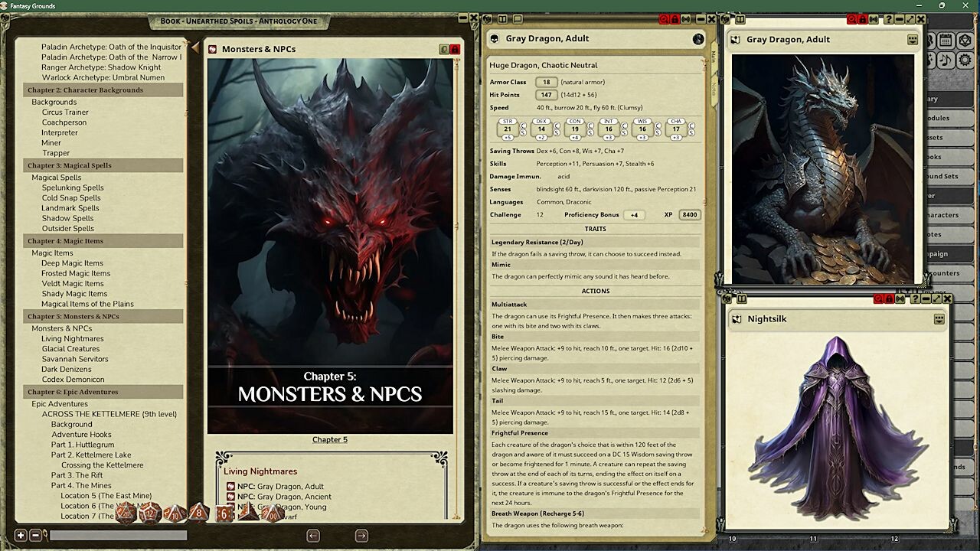The height and width of the screenshot is (551, 980).
Task: Toggle the red magnifier on the Nightsilk window
Action: pyautogui.click(x=878, y=298)
